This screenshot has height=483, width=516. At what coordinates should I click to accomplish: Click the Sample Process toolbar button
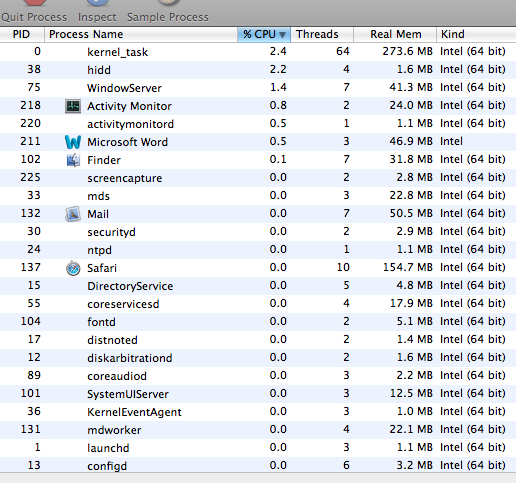[168, 13]
